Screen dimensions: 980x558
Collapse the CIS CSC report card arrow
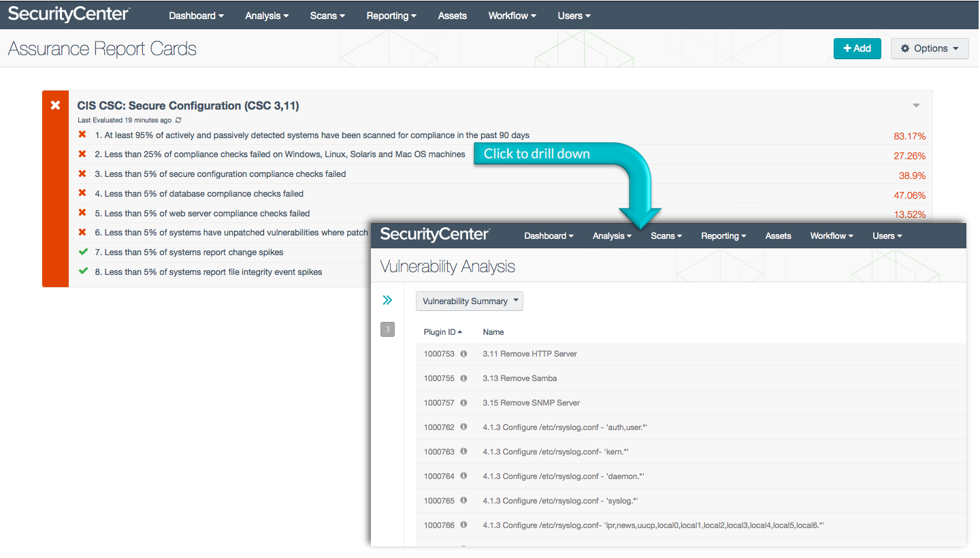pyautogui.click(x=916, y=105)
